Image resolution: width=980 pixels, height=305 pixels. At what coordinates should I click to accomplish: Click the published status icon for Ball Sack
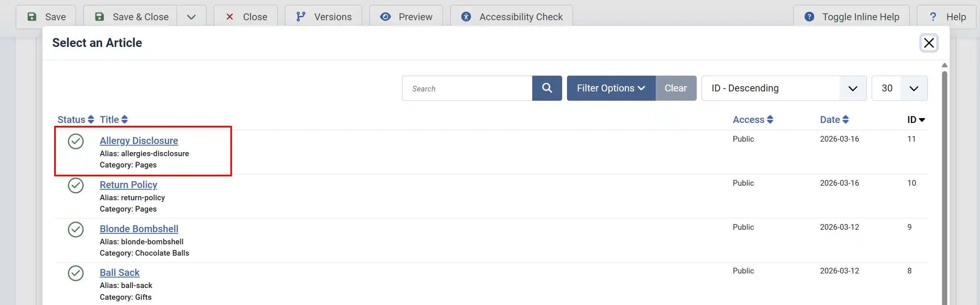click(x=76, y=273)
